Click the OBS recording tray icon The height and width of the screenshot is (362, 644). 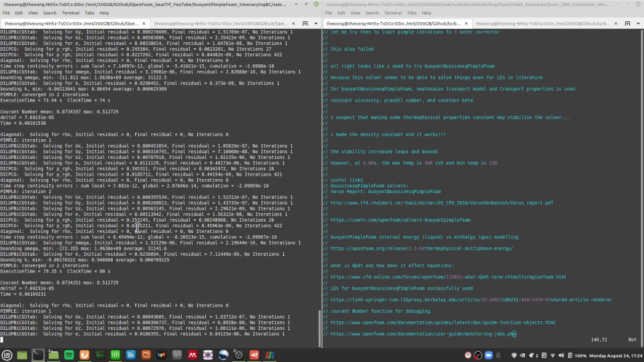click(478, 355)
